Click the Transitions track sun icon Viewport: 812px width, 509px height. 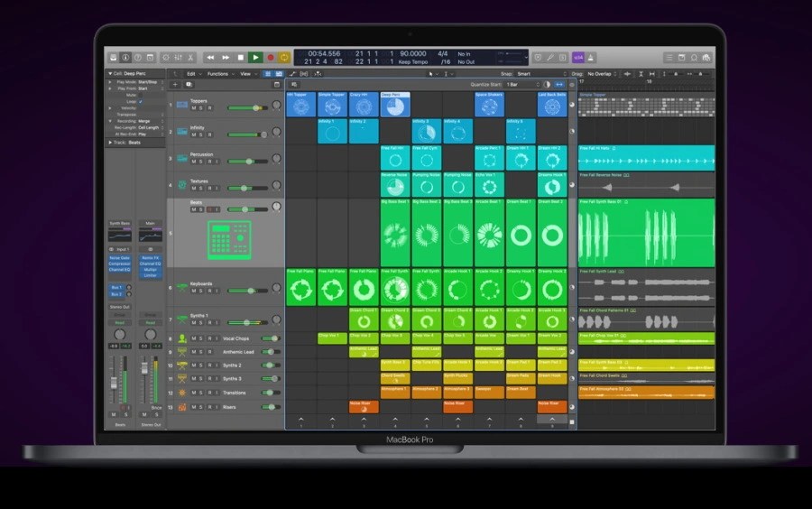[x=182, y=393]
